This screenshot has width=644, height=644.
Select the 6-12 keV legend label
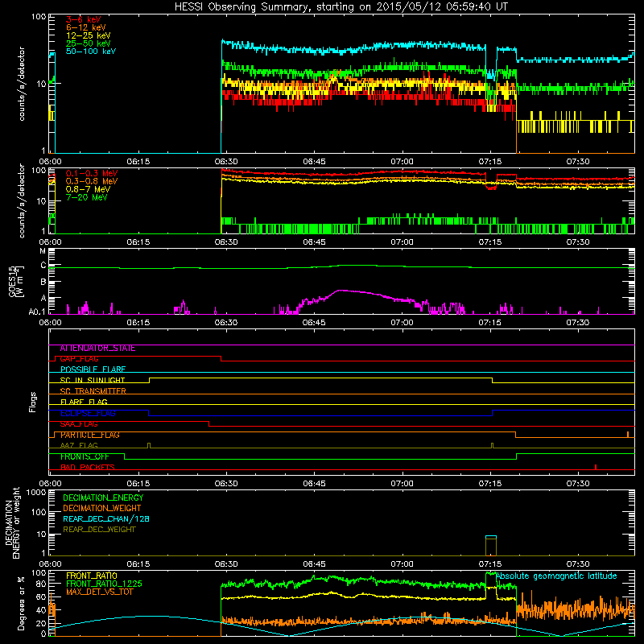coord(86,27)
